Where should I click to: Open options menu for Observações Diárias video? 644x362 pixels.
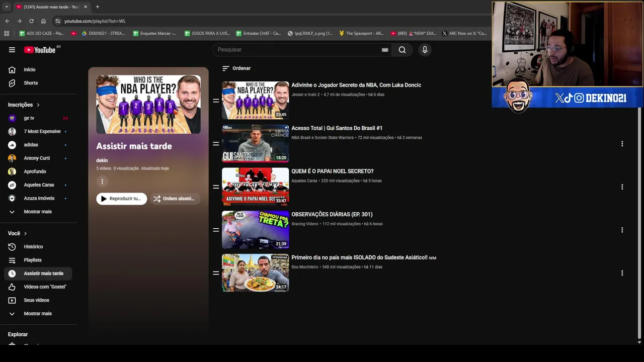click(x=622, y=230)
